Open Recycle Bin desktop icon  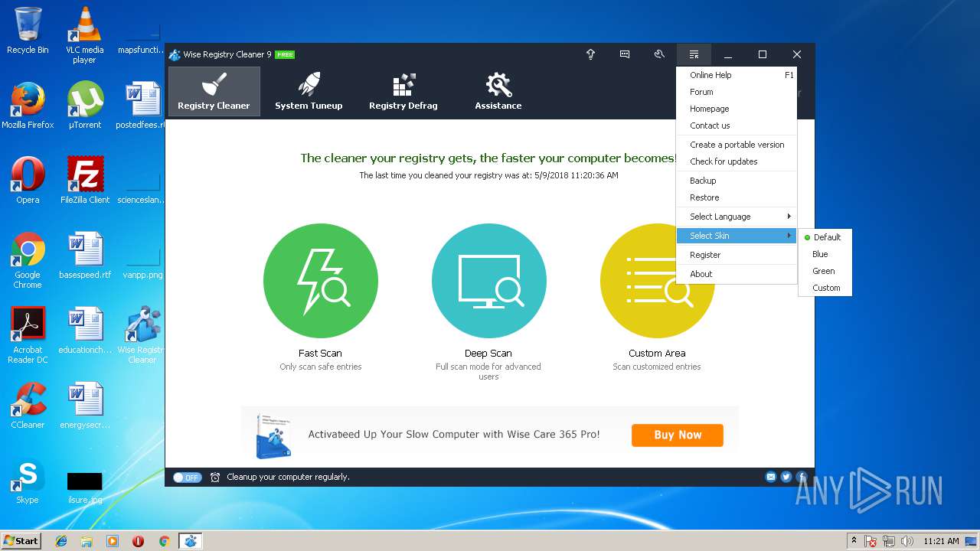pos(28,31)
